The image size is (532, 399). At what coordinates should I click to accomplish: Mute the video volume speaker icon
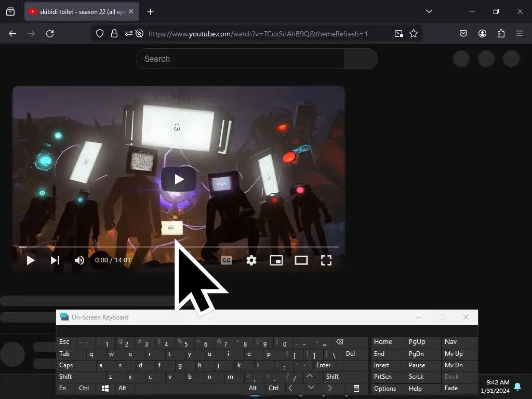click(x=79, y=260)
